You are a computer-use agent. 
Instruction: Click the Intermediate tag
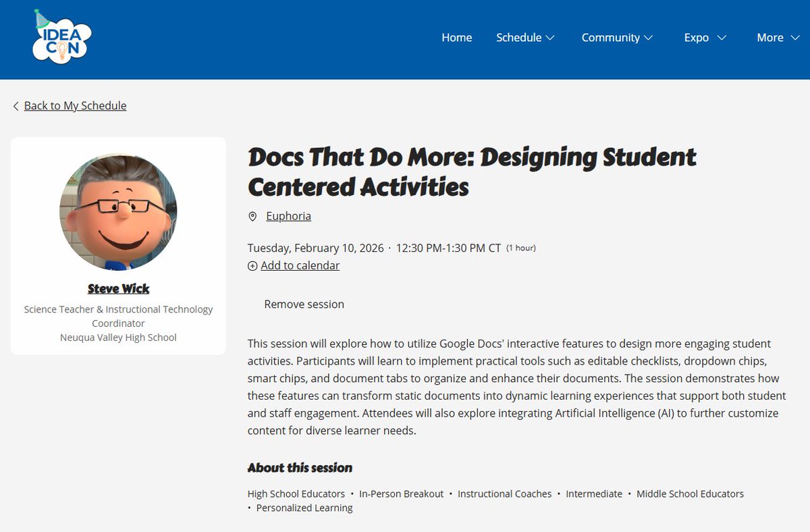click(x=594, y=494)
